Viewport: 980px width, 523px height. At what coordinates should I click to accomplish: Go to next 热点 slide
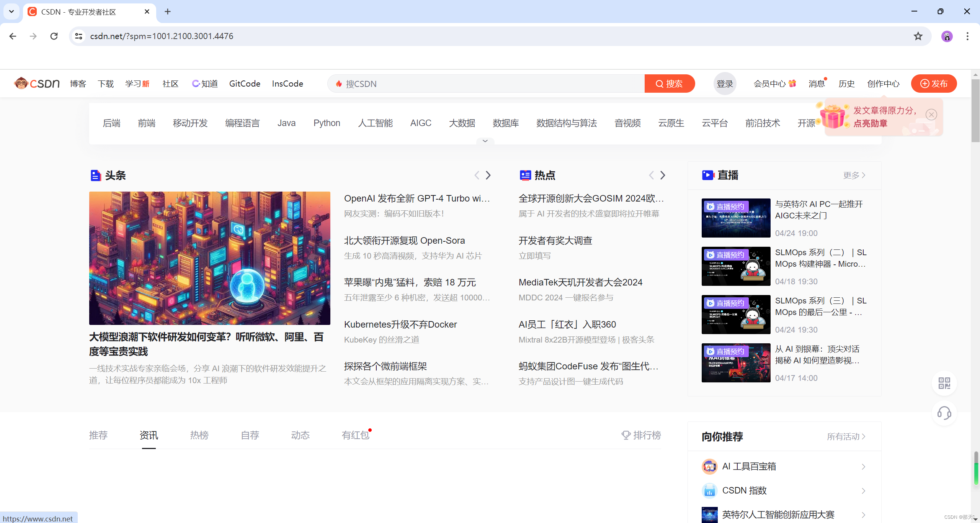pos(663,175)
